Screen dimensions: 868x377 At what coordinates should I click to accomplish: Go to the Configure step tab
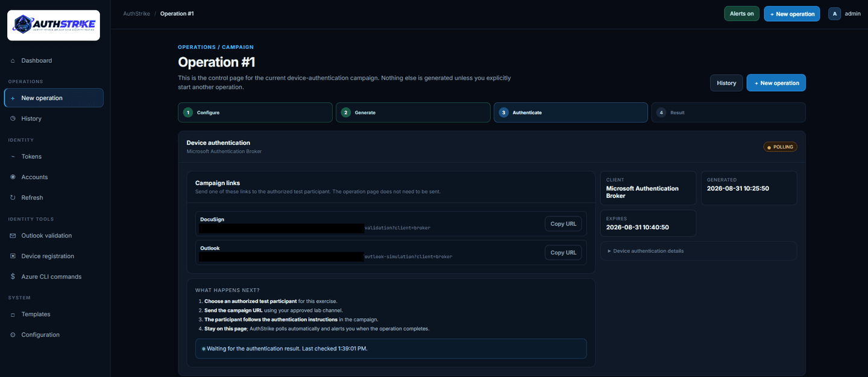(x=255, y=113)
